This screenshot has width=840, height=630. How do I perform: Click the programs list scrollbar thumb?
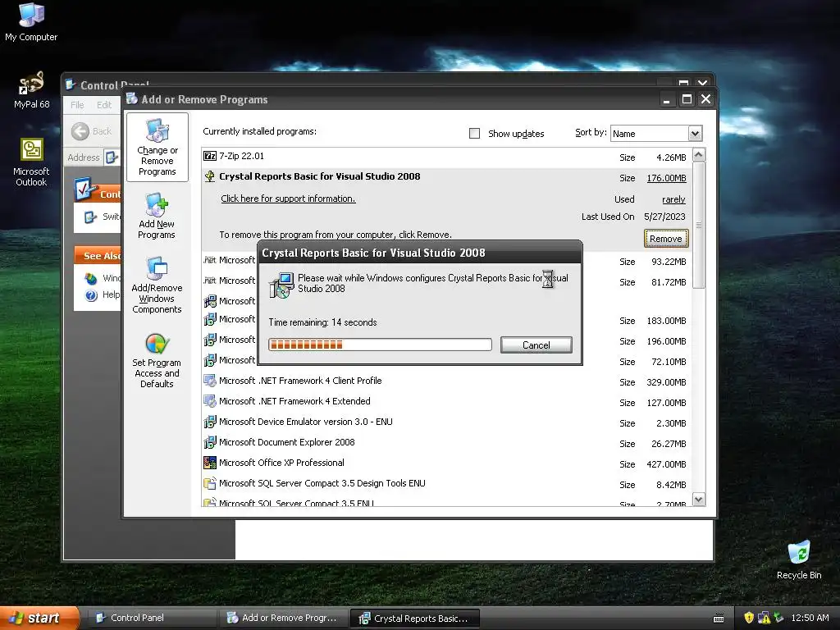[699, 225]
